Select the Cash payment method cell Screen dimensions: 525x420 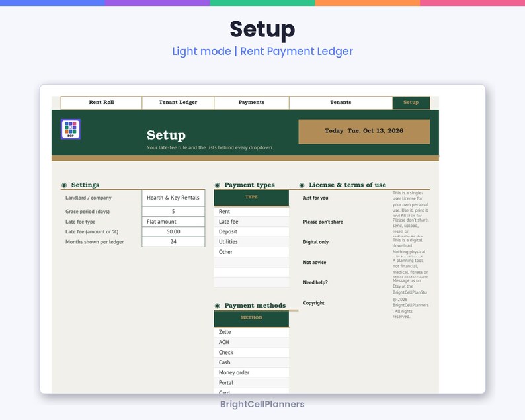point(251,362)
